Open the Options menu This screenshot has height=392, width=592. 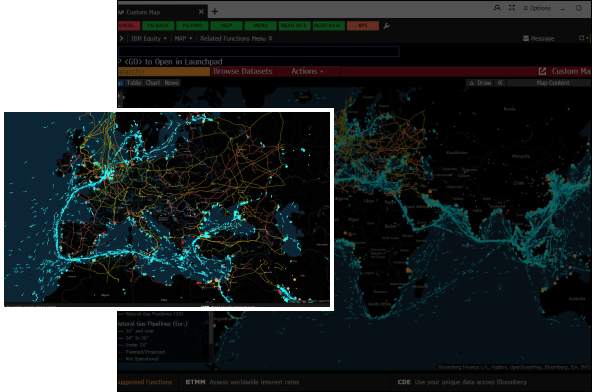(x=537, y=8)
